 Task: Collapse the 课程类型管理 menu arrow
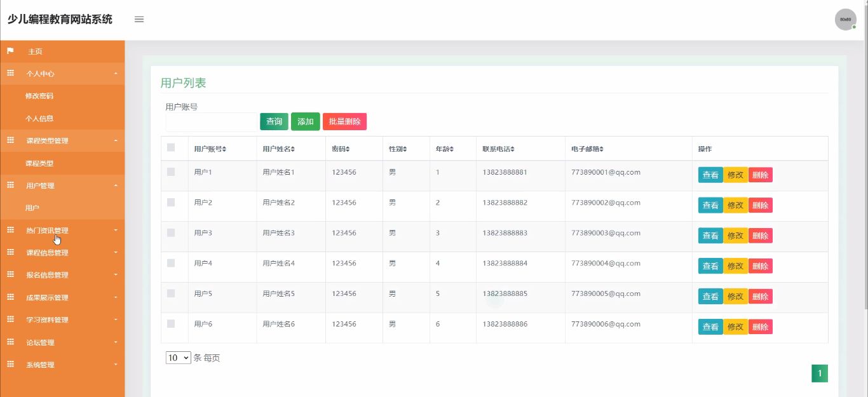pos(116,140)
